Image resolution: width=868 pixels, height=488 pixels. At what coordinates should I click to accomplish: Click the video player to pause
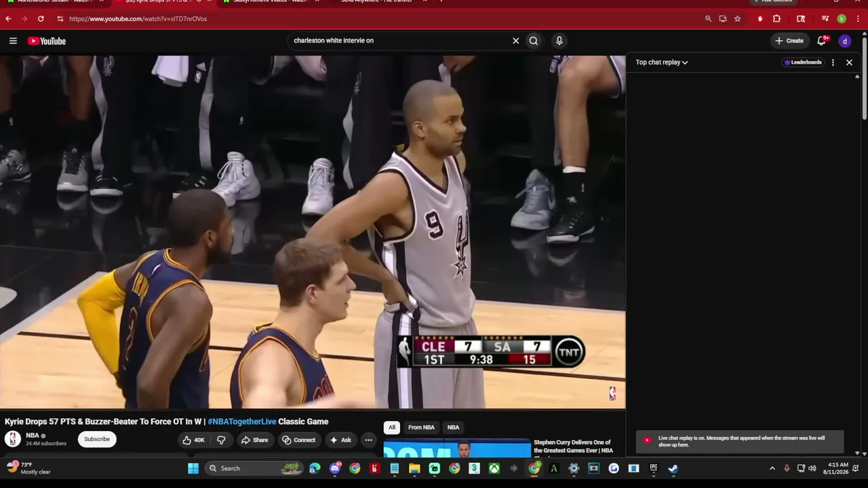click(x=313, y=232)
